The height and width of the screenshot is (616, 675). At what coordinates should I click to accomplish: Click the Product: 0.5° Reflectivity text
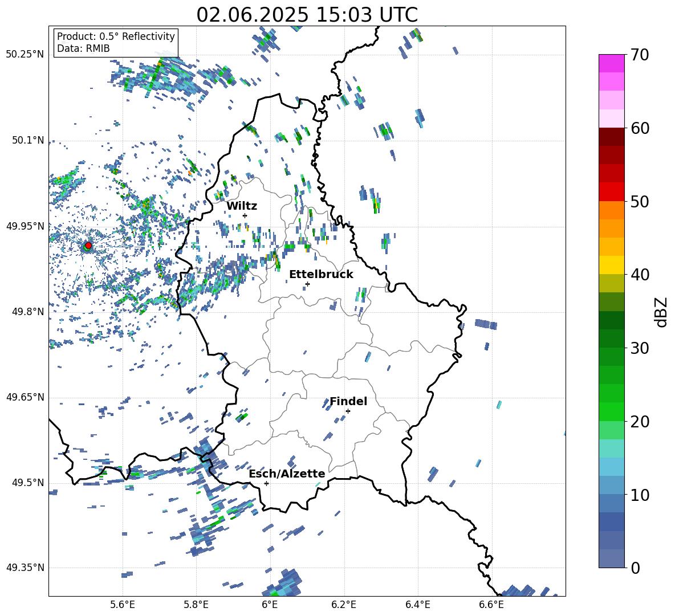116,36
